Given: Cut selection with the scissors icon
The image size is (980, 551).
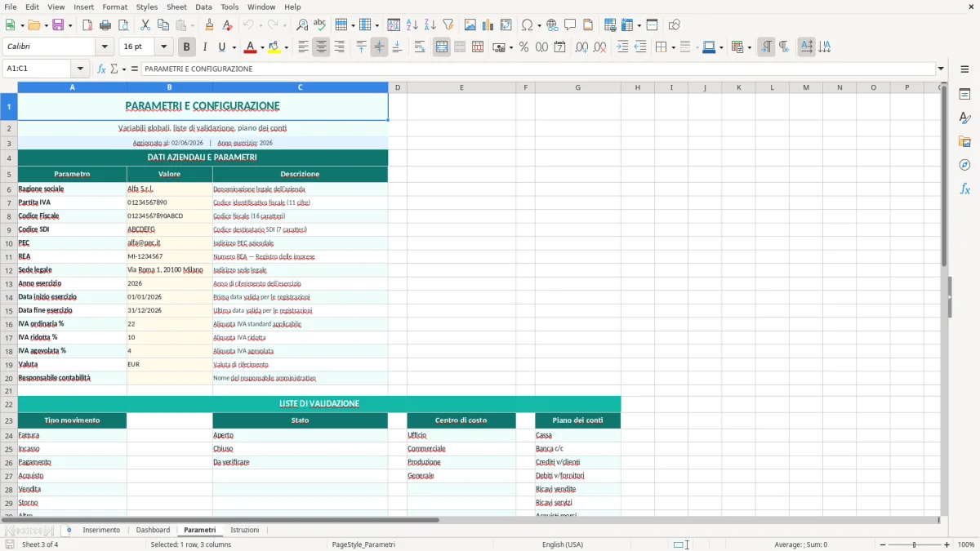Looking at the screenshot, I should (x=145, y=25).
